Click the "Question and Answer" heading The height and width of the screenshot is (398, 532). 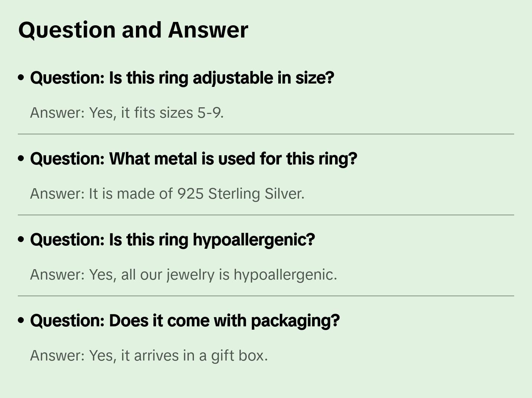(x=133, y=30)
